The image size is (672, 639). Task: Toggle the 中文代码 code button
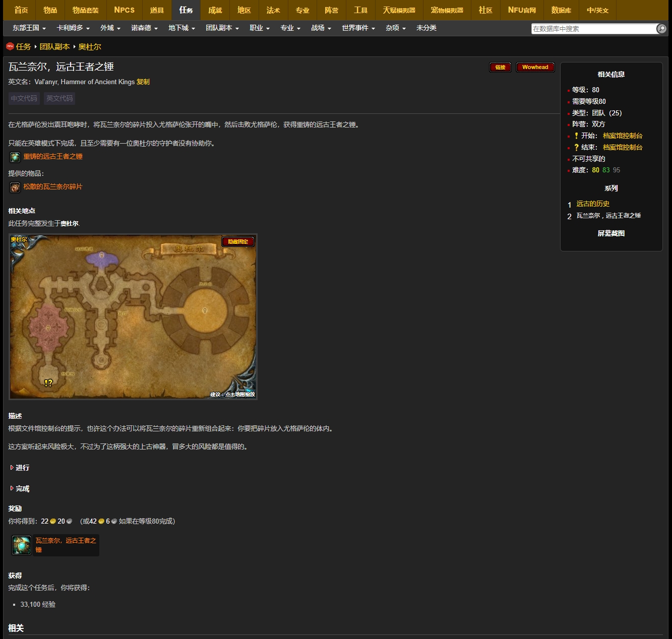(x=24, y=98)
